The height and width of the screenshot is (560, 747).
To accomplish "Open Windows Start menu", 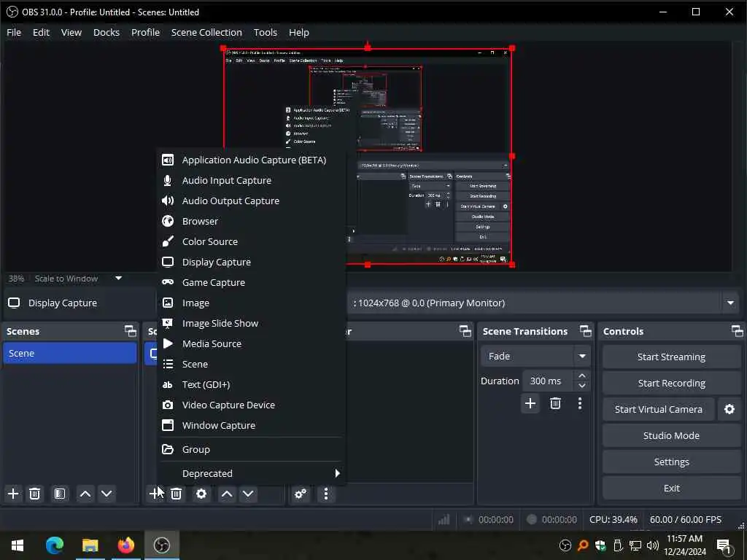I will click(x=18, y=545).
